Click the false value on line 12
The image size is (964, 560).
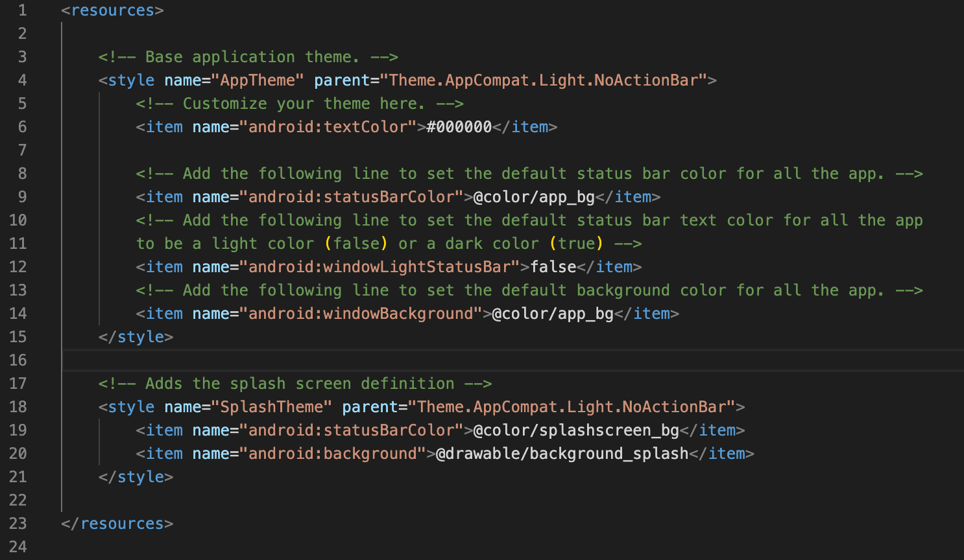(553, 267)
